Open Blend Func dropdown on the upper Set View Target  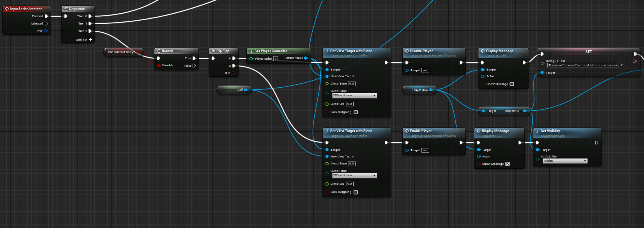[354, 95]
